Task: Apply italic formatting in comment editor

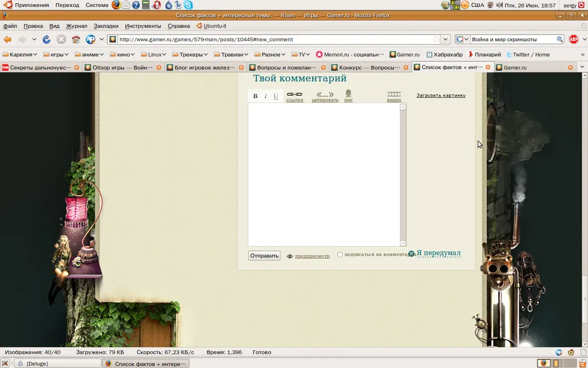Action: click(x=265, y=96)
